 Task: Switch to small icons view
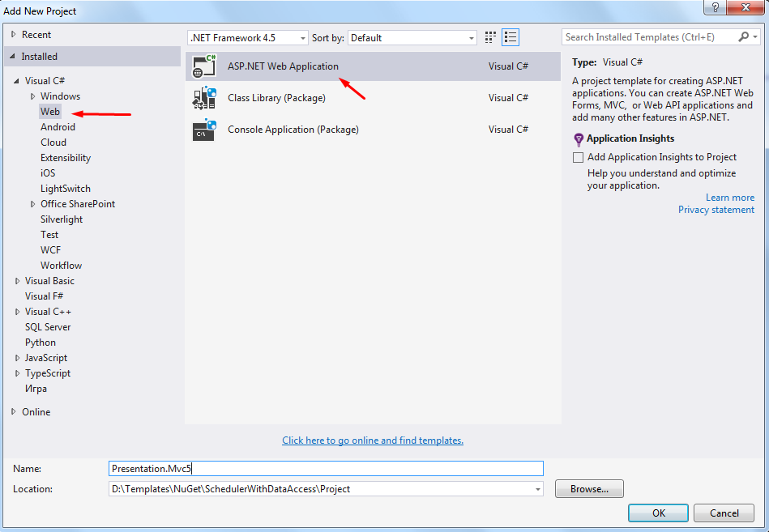[490, 37]
